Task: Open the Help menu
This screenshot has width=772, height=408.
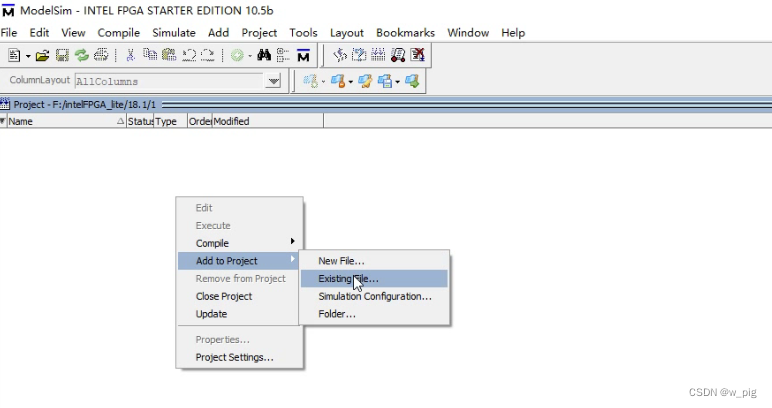Action: click(x=513, y=33)
